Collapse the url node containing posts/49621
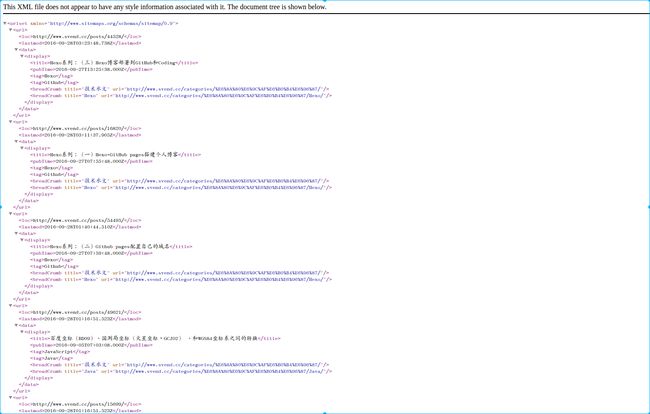This screenshot has height=414, width=650. (10, 306)
